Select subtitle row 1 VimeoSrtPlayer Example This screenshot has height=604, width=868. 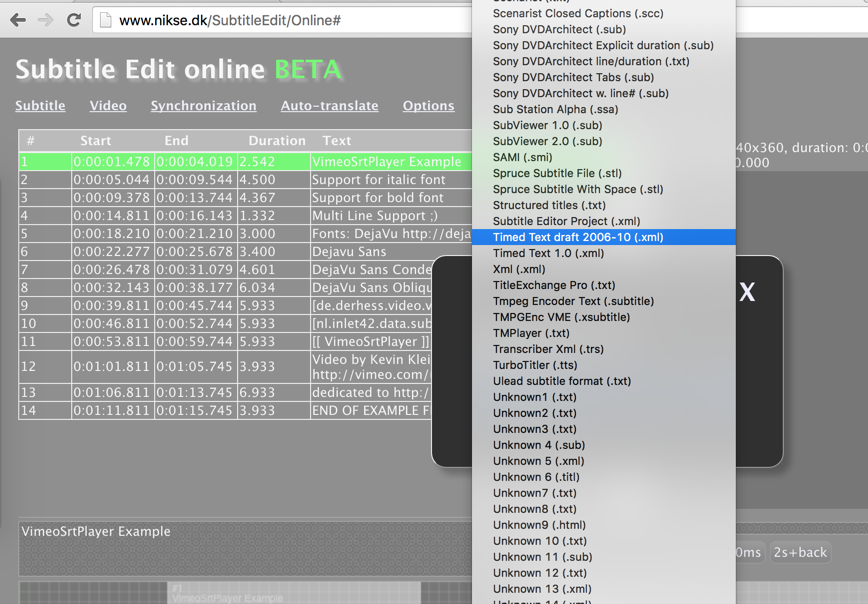coord(245,162)
